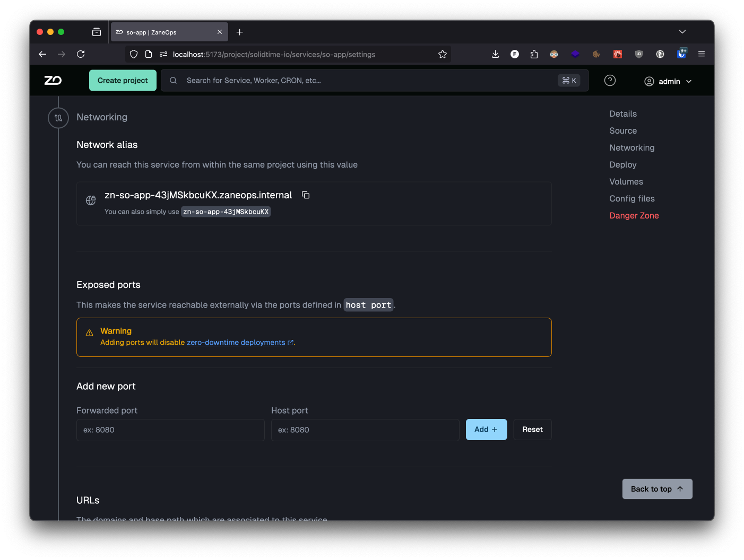Jump to Danger Zone section
This screenshot has width=744, height=560.
click(634, 216)
